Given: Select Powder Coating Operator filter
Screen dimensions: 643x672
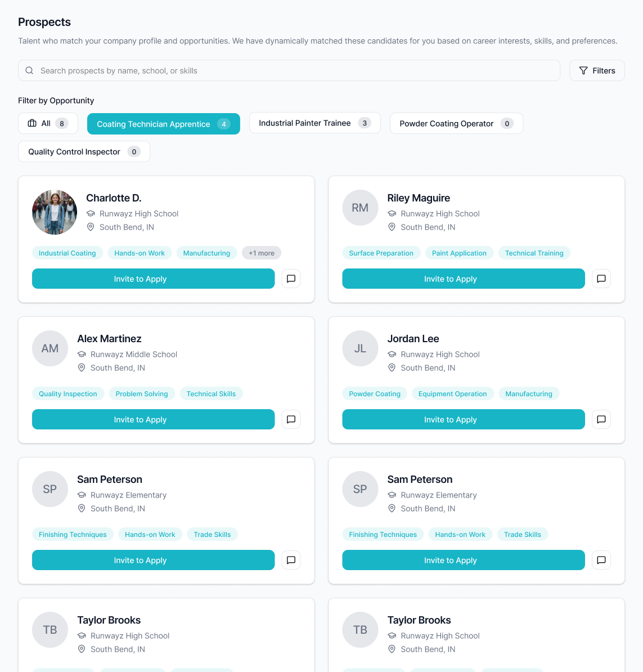Looking at the screenshot, I should pos(456,123).
